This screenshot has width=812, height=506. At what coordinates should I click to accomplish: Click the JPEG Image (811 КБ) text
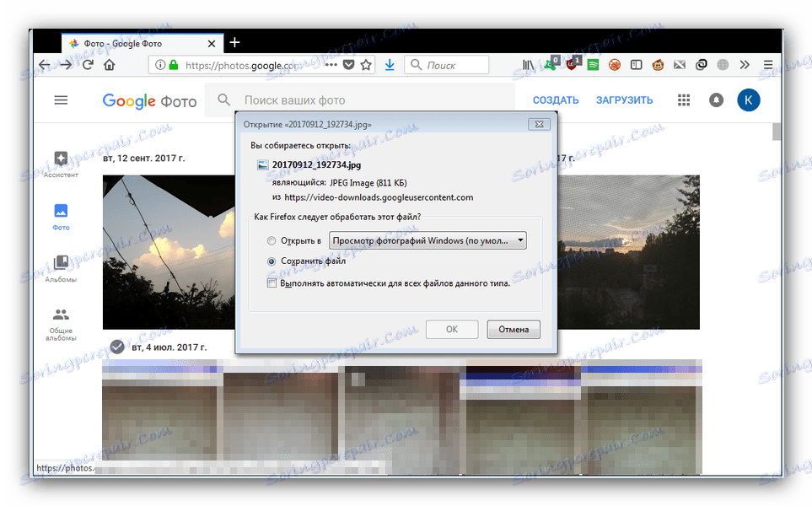point(368,183)
